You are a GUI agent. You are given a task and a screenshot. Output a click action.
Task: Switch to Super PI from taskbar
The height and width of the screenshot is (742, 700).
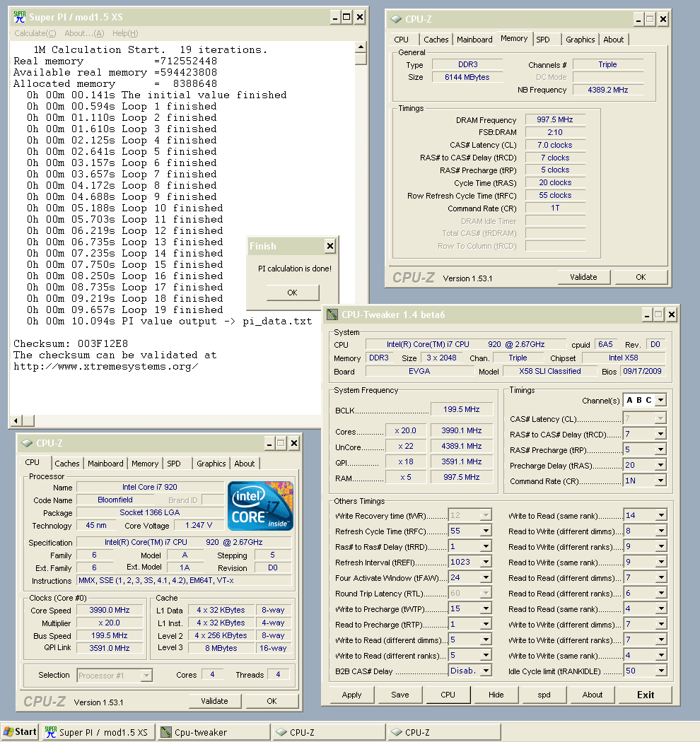(97, 732)
